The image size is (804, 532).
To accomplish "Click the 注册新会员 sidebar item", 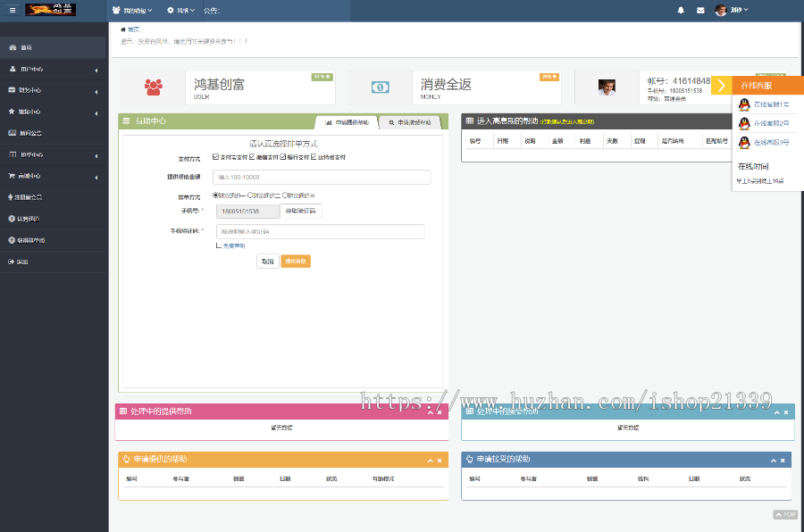I will click(x=53, y=197).
